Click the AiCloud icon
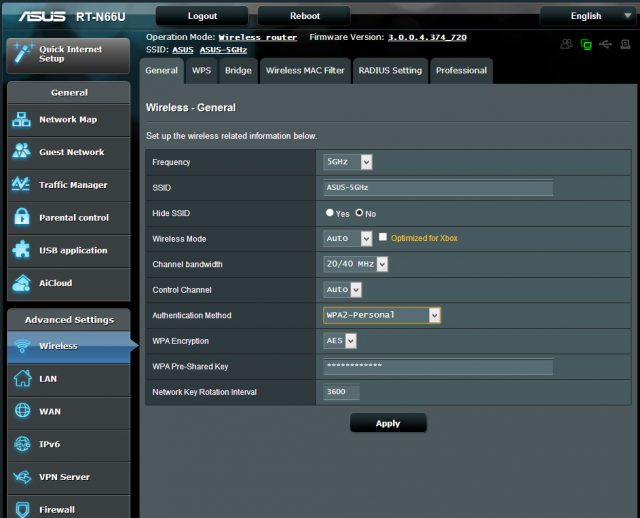Viewport: 640px width, 518px height. pos(22,283)
